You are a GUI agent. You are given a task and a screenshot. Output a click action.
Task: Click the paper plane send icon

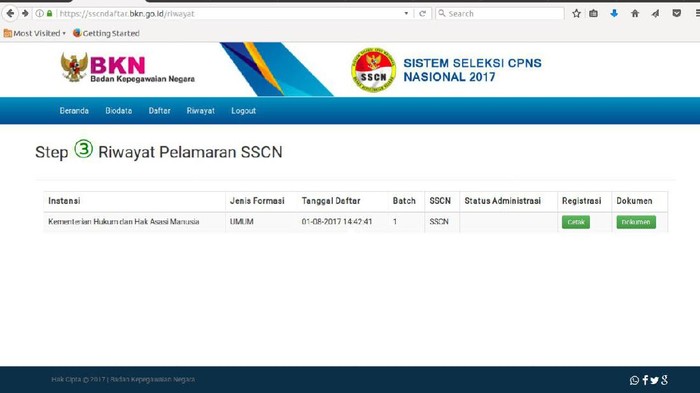tap(655, 13)
